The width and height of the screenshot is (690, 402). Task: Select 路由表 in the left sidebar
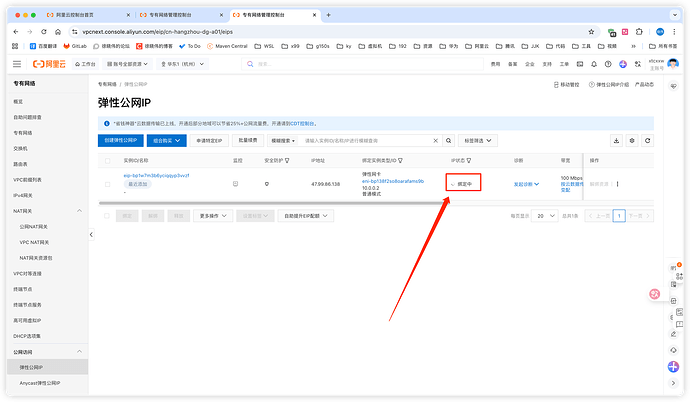pyautogui.click(x=21, y=163)
